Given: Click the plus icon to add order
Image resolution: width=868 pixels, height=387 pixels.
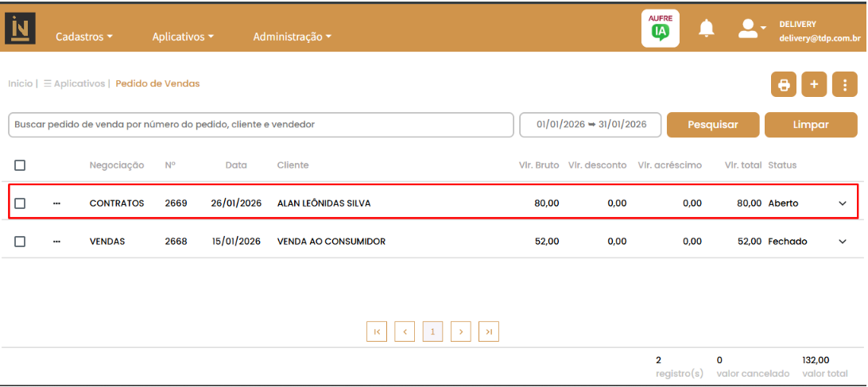Looking at the screenshot, I should click(814, 85).
